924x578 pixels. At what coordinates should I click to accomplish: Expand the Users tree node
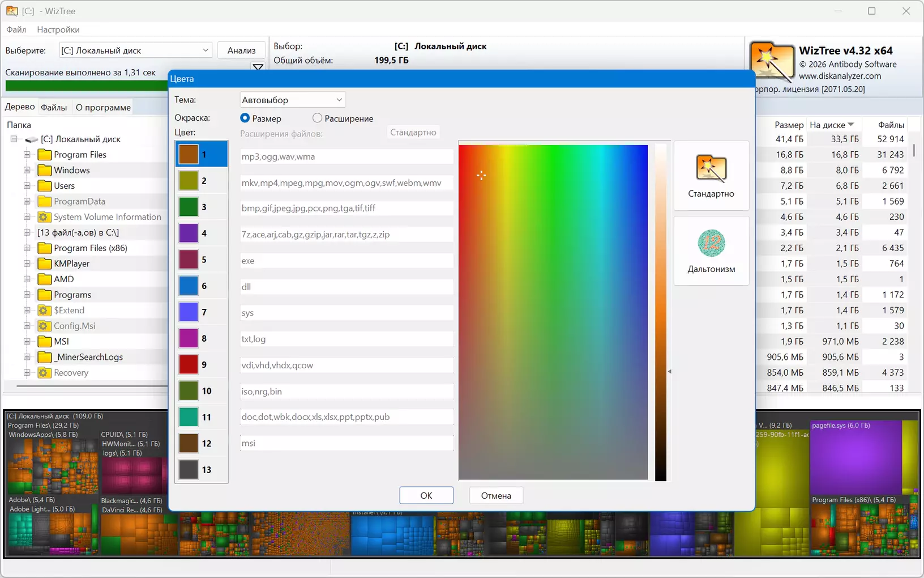point(27,186)
